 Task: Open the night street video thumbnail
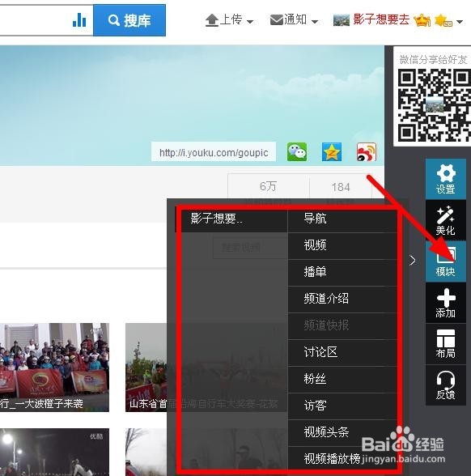coord(55,452)
